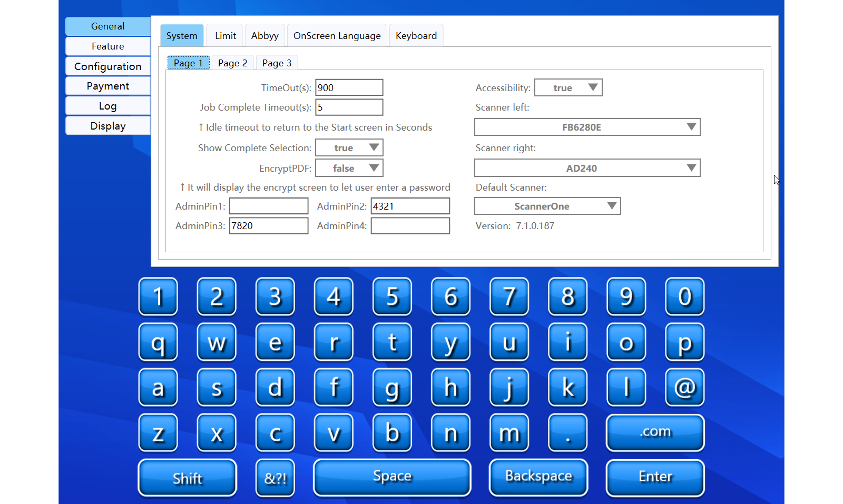Viewport: 843px width, 504px height.
Task: Switch to symbols with &?! key
Action: (275, 478)
